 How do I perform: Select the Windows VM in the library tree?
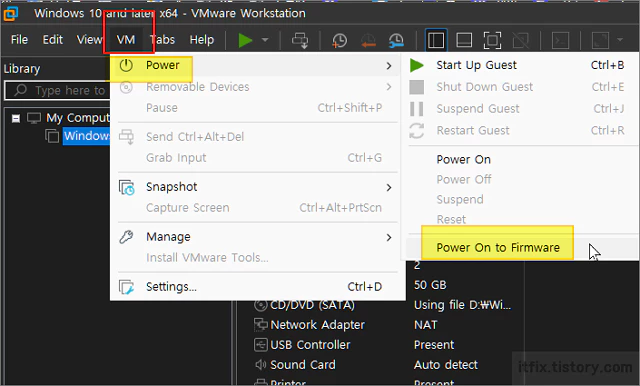(87, 136)
